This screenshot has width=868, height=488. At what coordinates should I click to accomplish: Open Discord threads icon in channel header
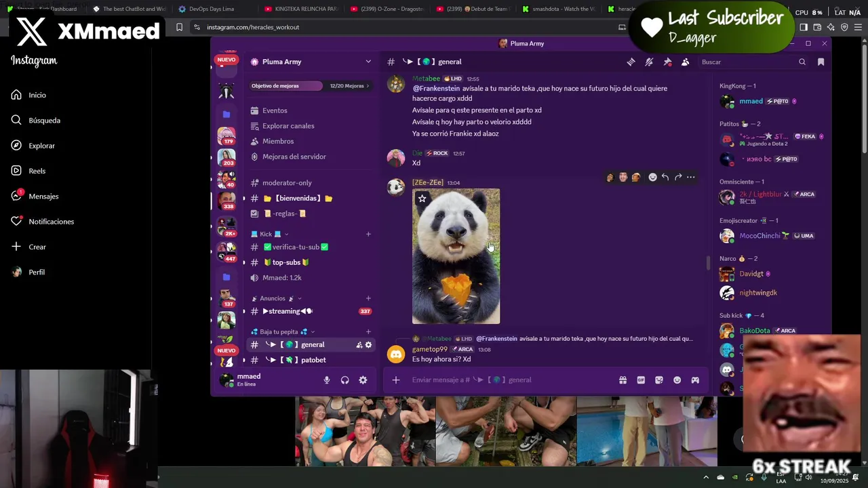631,62
